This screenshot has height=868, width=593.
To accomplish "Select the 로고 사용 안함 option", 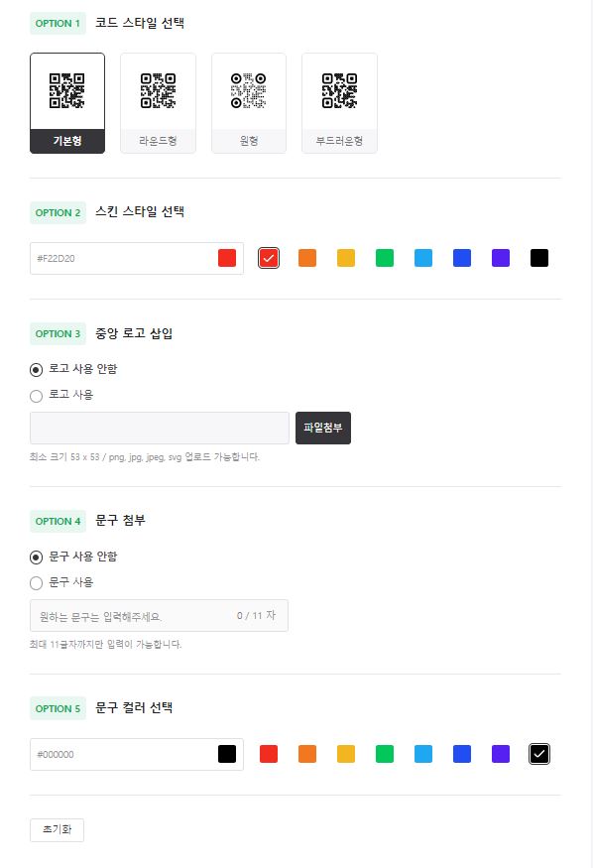I will (x=35, y=368).
